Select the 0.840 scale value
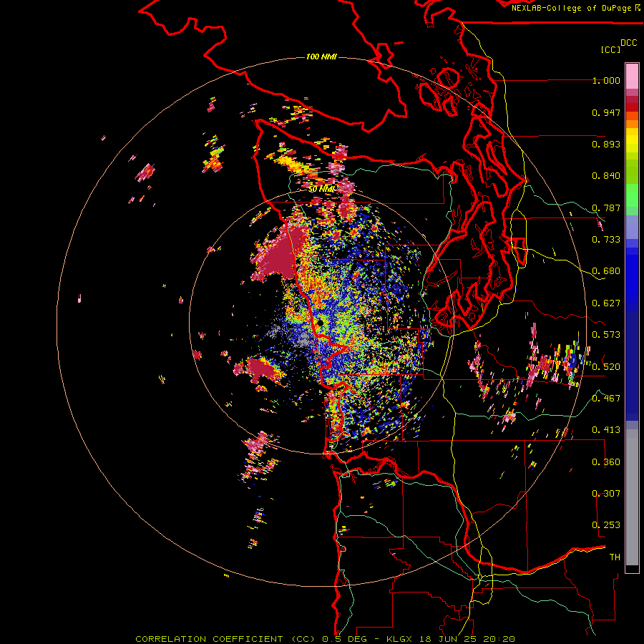The width and height of the screenshot is (644, 644). pos(606,176)
